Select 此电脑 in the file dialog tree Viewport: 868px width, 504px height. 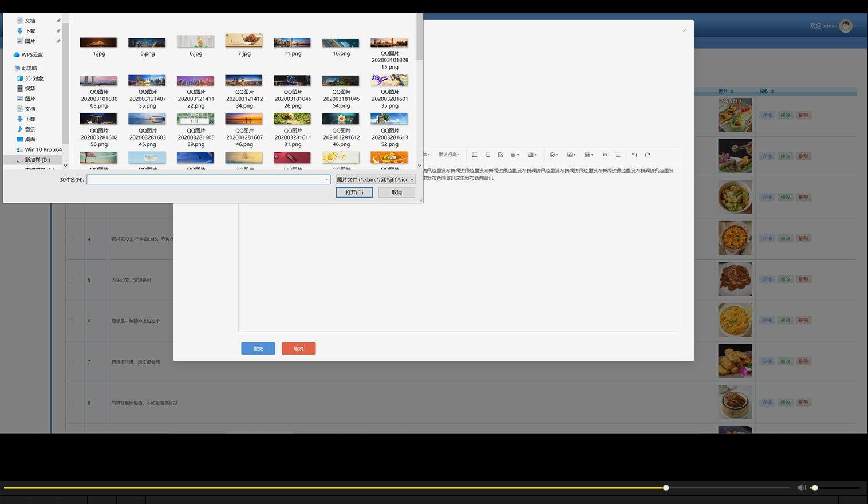pos(29,68)
